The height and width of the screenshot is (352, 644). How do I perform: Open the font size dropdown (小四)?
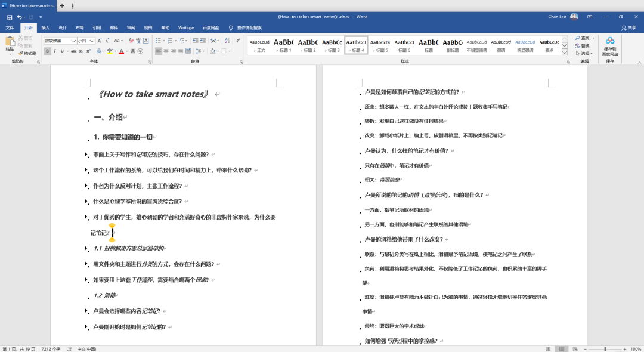pos(92,41)
